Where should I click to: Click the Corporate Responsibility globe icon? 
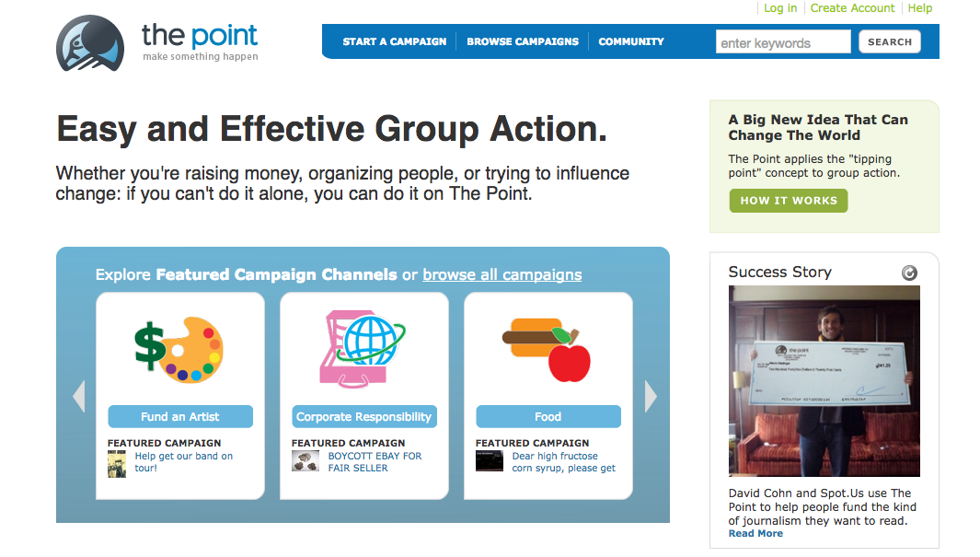click(363, 347)
